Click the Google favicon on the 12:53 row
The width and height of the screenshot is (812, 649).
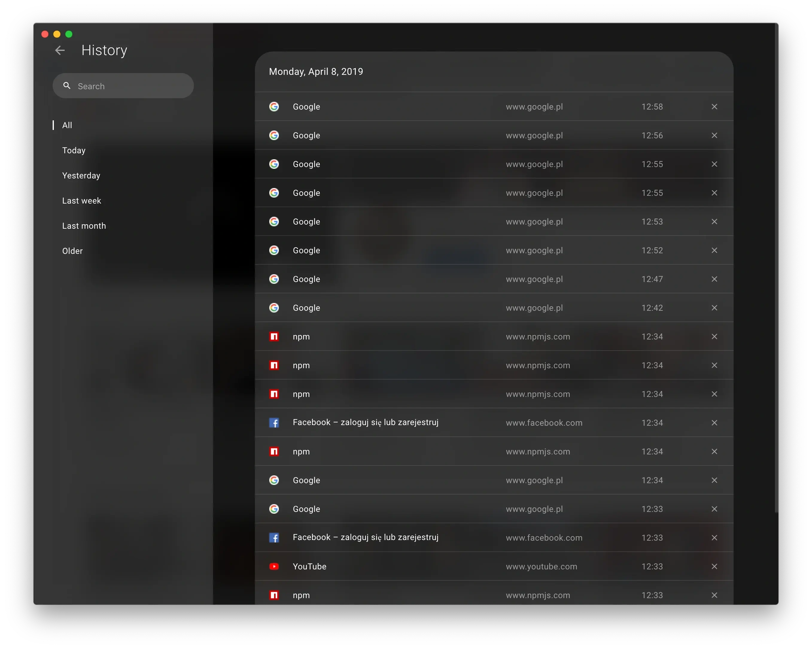click(x=274, y=222)
